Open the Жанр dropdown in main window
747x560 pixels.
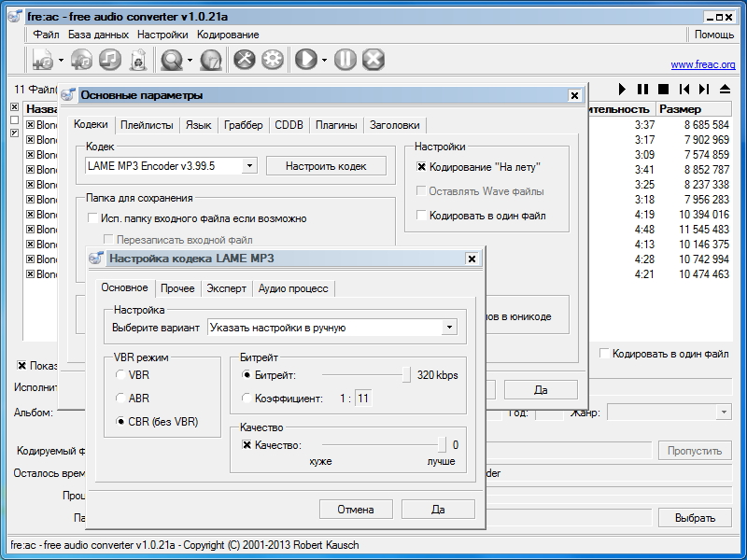[x=724, y=412]
